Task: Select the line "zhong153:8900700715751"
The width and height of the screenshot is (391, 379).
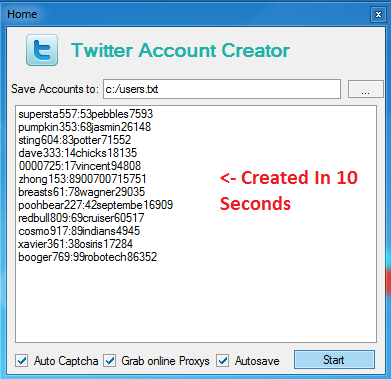Action: coord(82,179)
